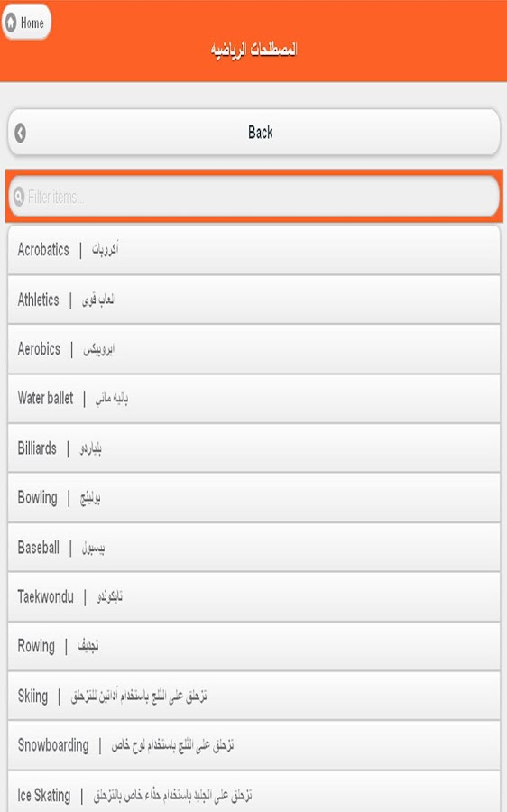
Task: Select the Skiing entry
Action: (x=253, y=696)
